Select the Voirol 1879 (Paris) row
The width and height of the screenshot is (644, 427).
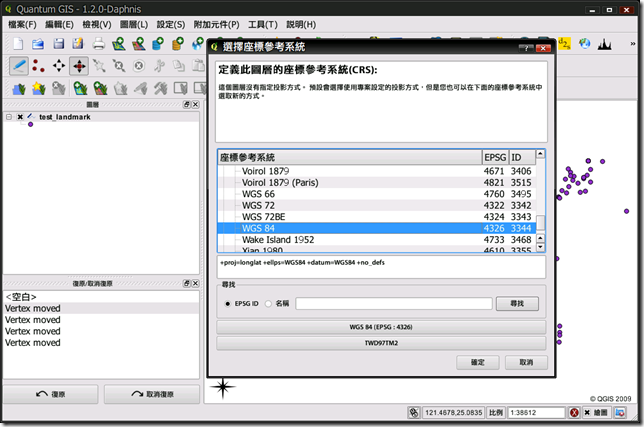tap(377, 182)
